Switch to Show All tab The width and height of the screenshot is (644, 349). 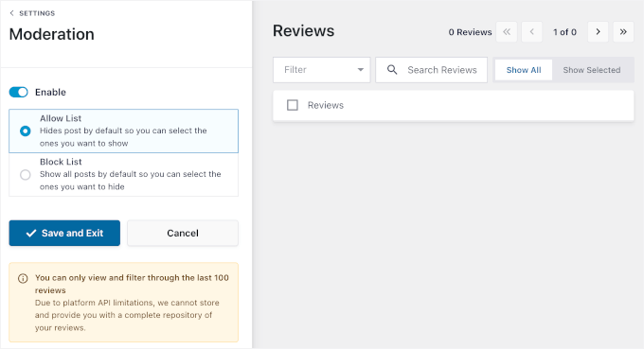[x=524, y=70]
